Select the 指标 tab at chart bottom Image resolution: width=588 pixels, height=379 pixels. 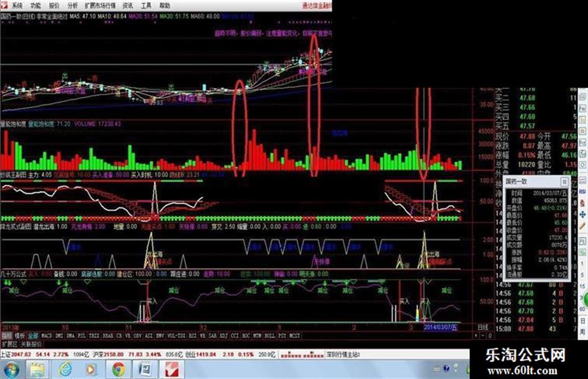click(7, 336)
